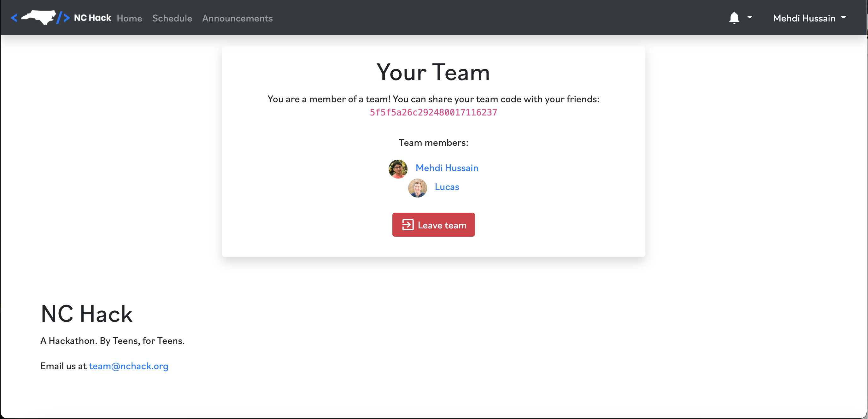Open the Announcements page
Viewport: 868px width, 419px height.
point(237,18)
